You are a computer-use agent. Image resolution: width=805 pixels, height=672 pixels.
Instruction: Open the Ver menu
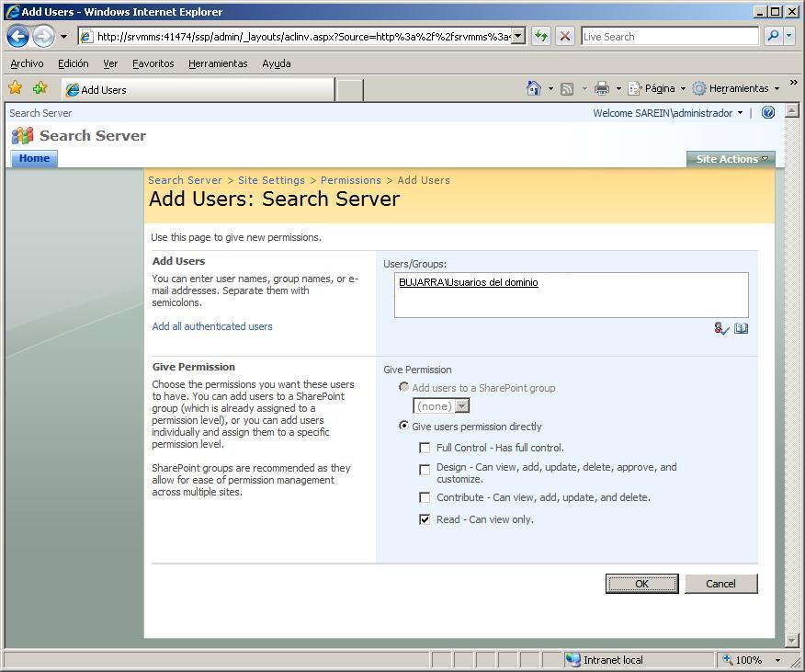pyautogui.click(x=110, y=63)
